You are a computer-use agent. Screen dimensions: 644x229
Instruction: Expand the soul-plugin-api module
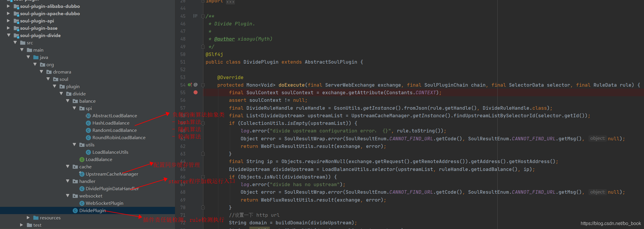tap(8, 21)
